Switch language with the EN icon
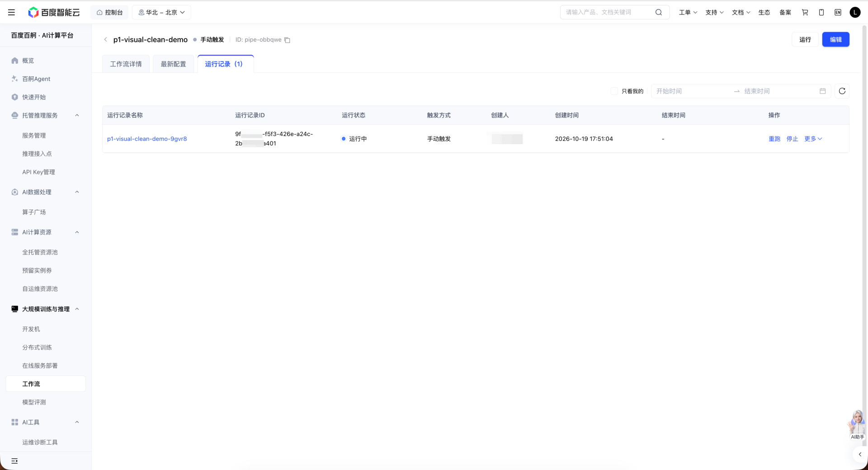 838,12
